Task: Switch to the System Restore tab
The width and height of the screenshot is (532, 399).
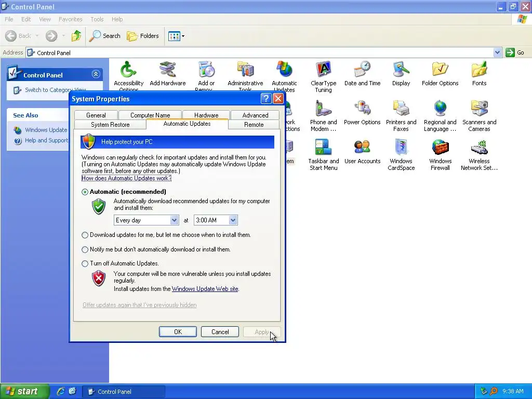Action: point(110,125)
